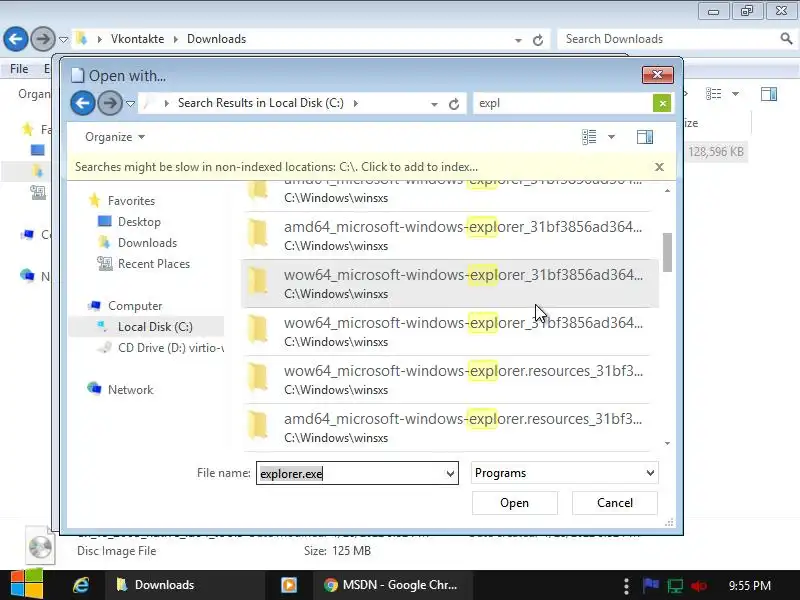Change view icon in Open with dialog
The image size is (800, 600).
coord(589,137)
